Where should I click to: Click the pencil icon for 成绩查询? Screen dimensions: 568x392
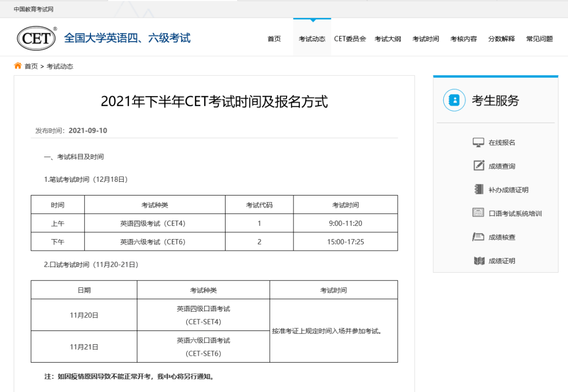pos(479,166)
